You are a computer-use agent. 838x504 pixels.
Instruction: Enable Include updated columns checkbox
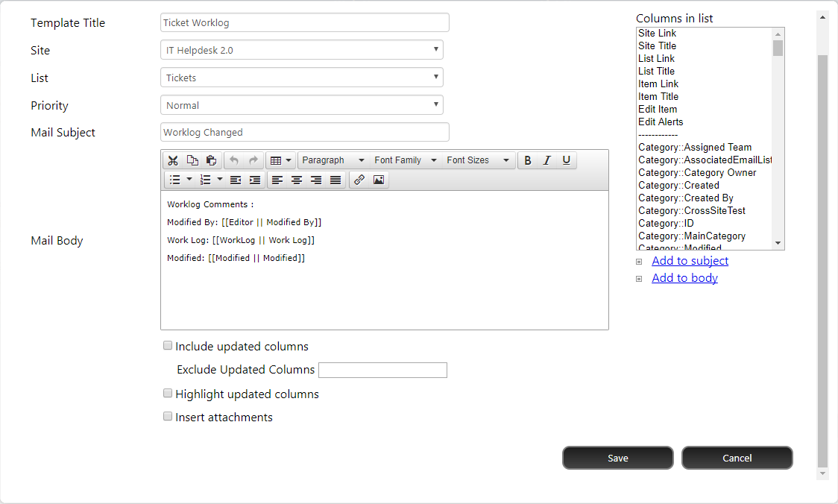tap(168, 346)
